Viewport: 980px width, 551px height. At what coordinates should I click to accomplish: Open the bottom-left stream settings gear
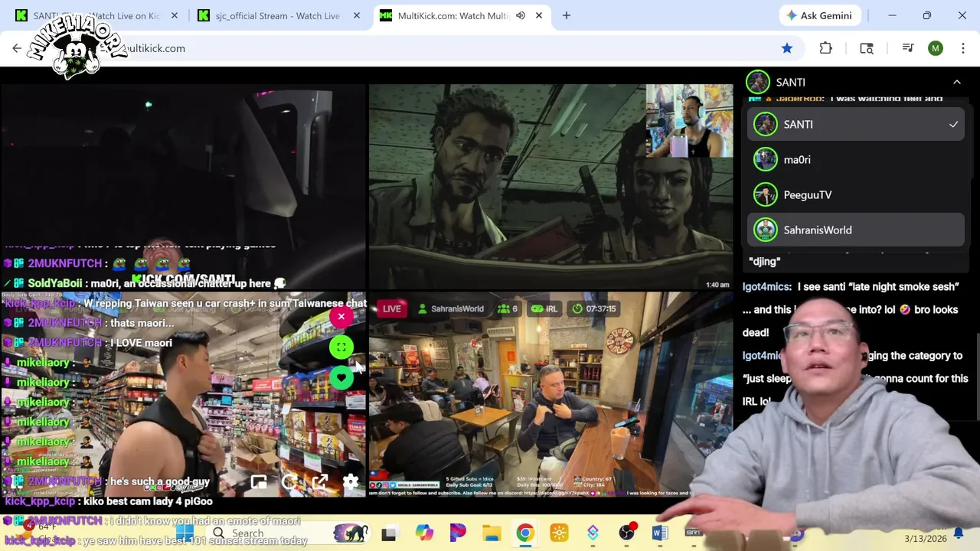coord(351,482)
